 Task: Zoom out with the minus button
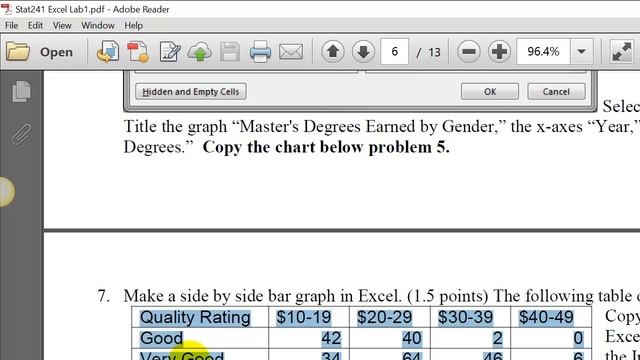coord(469,52)
